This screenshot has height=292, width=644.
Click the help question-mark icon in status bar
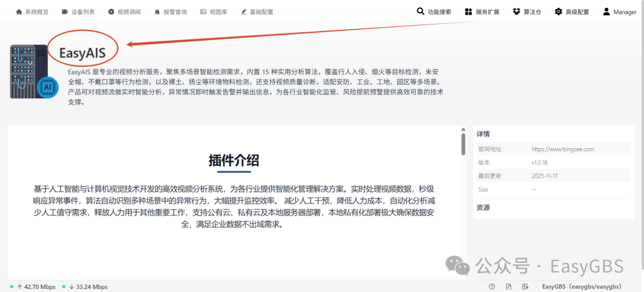click(492, 287)
